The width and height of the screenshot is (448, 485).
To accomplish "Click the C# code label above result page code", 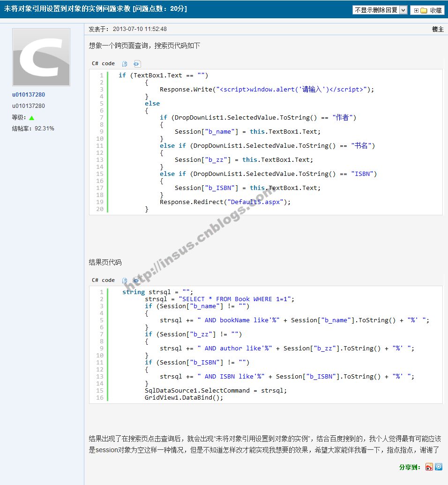I will [x=103, y=280].
